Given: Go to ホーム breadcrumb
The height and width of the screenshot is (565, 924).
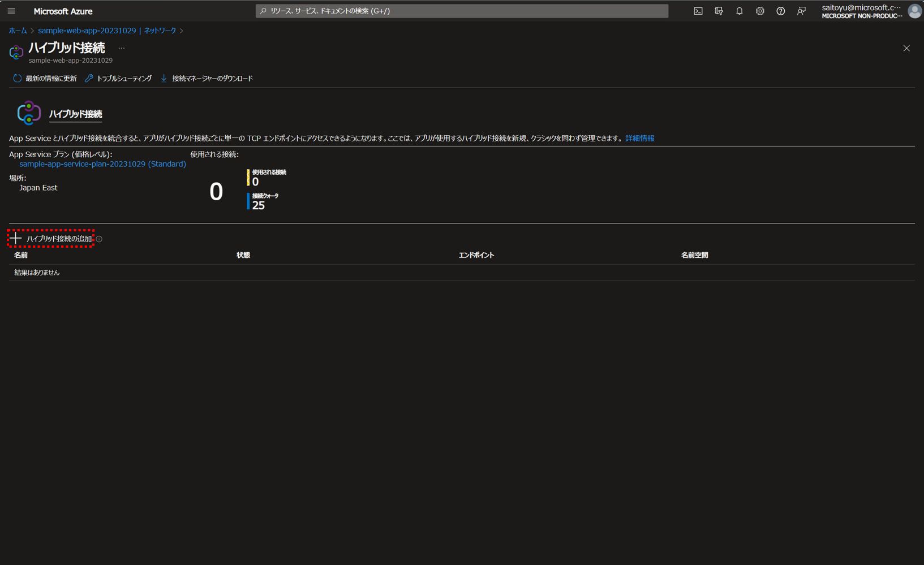Looking at the screenshot, I should pos(18,31).
